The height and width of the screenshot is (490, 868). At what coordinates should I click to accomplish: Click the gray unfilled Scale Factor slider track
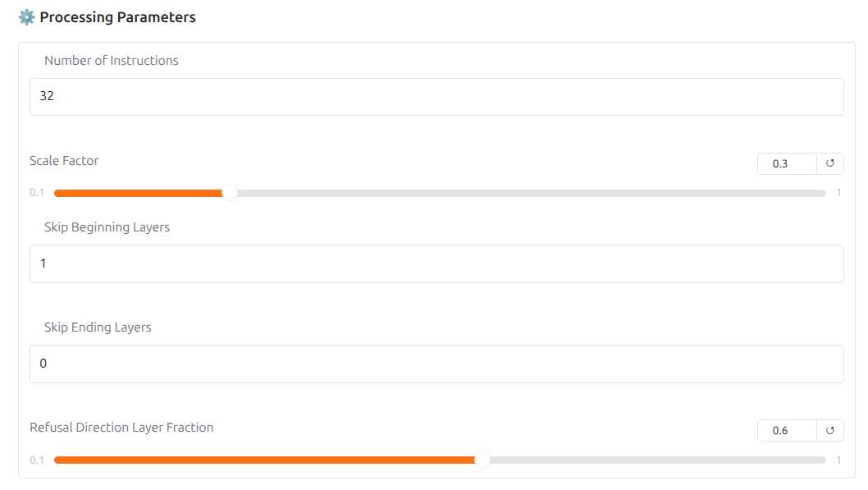point(525,193)
